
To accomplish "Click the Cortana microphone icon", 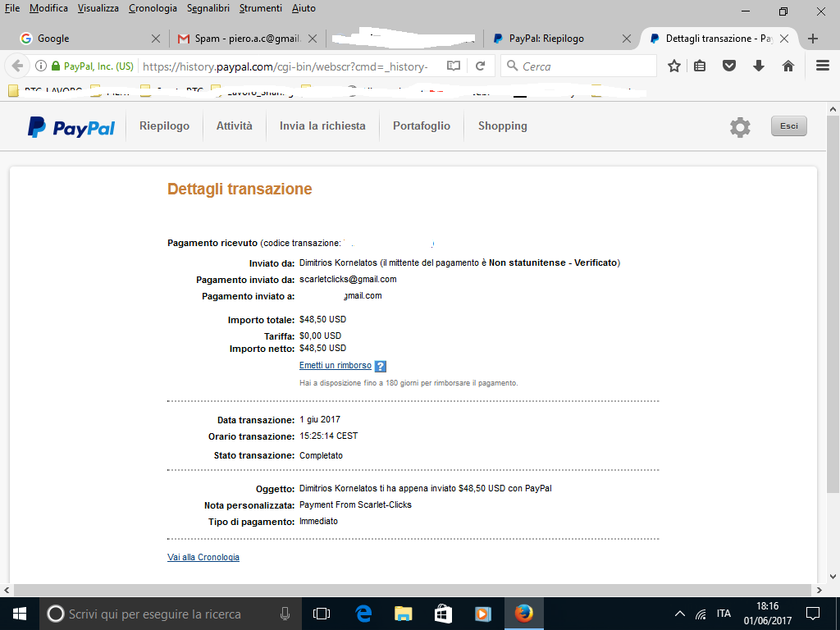I will point(285,614).
